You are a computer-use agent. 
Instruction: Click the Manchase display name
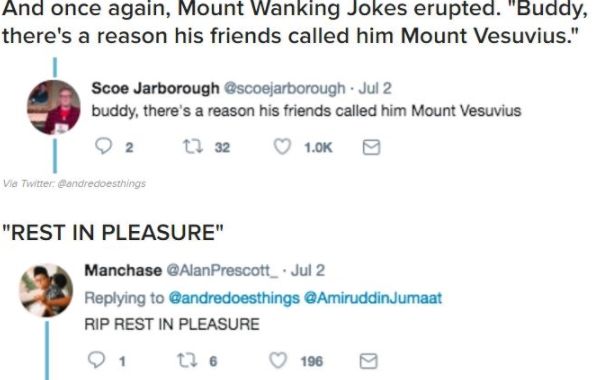123,270
